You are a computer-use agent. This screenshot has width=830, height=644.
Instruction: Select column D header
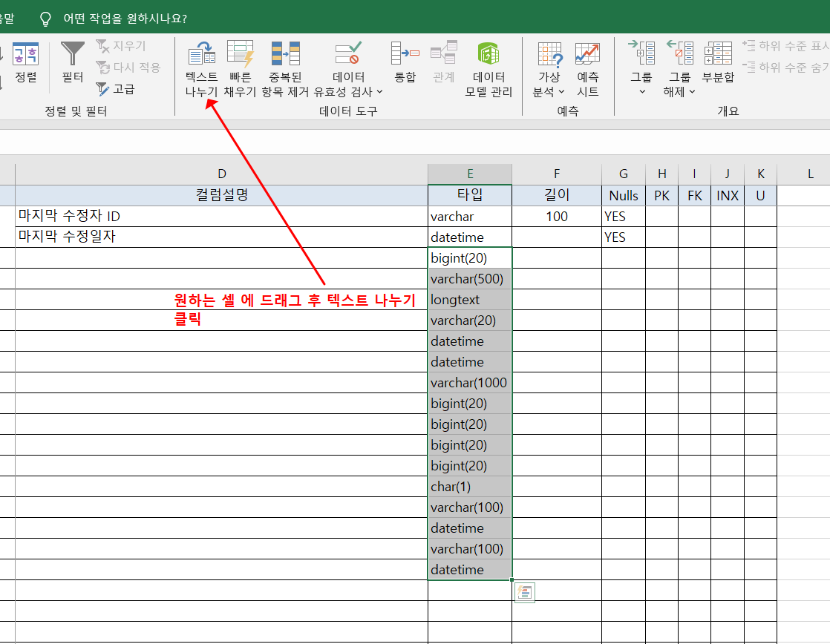coord(222,174)
